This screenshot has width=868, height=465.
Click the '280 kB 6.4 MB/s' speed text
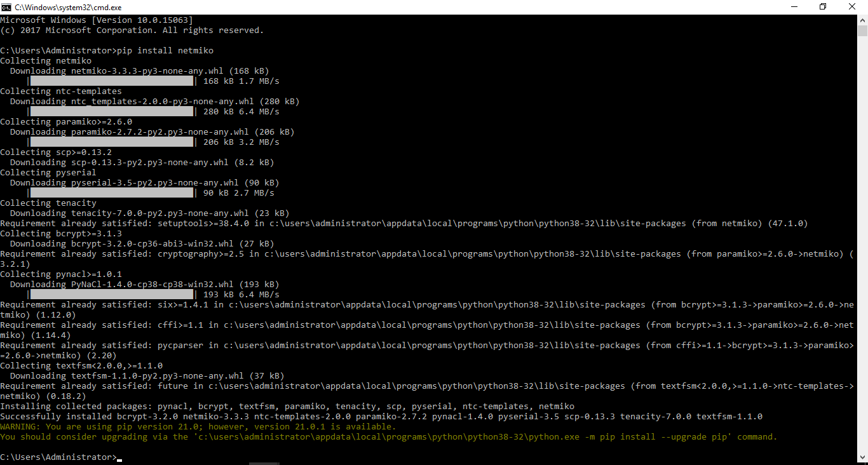(241, 112)
